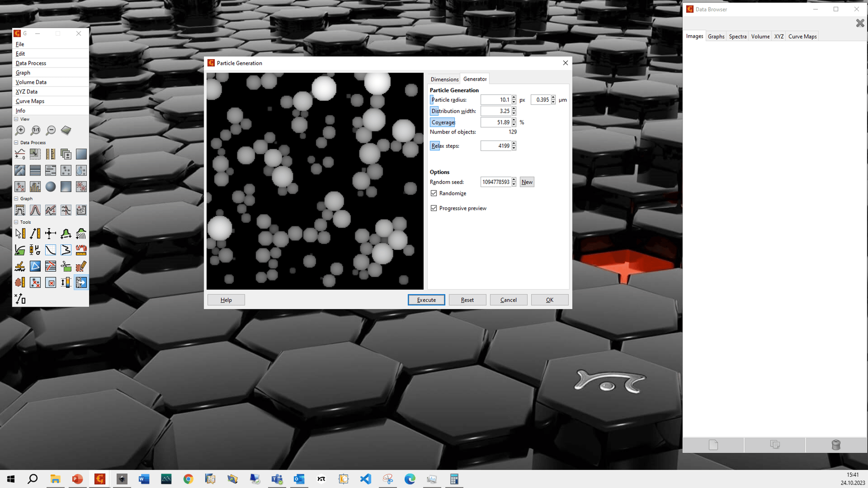The width and height of the screenshot is (868, 488).
Task: Select the profile extraction crosshair tool
Action: pos(50,234)
